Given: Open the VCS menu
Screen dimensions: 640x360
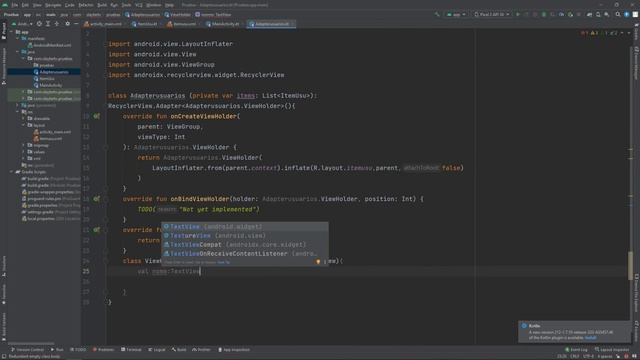Looking at the screenshot, I should 139,5.
